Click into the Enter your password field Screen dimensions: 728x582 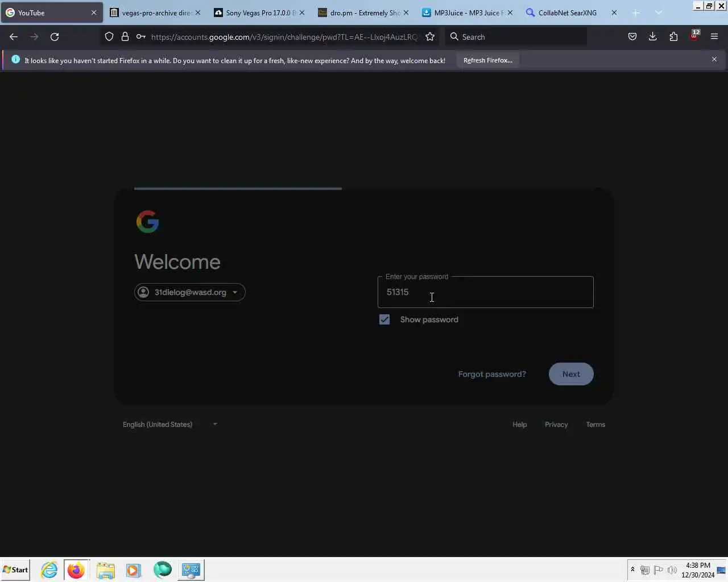(486, 292)
